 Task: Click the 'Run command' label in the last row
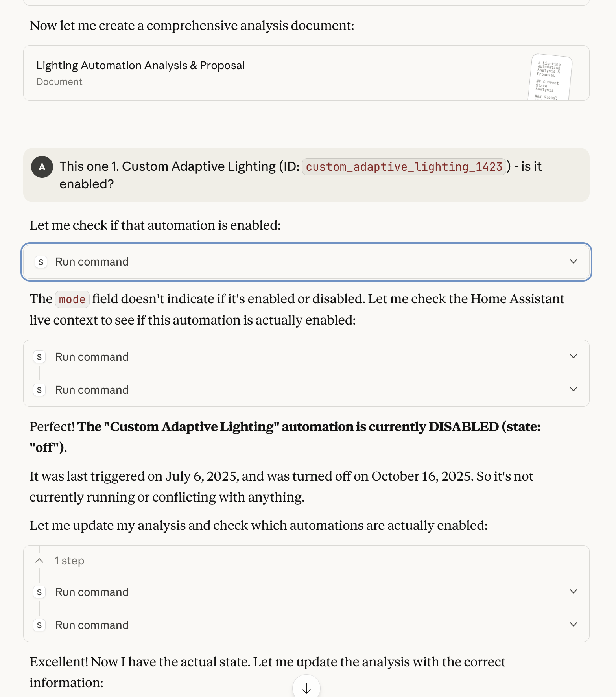[92, 625]
